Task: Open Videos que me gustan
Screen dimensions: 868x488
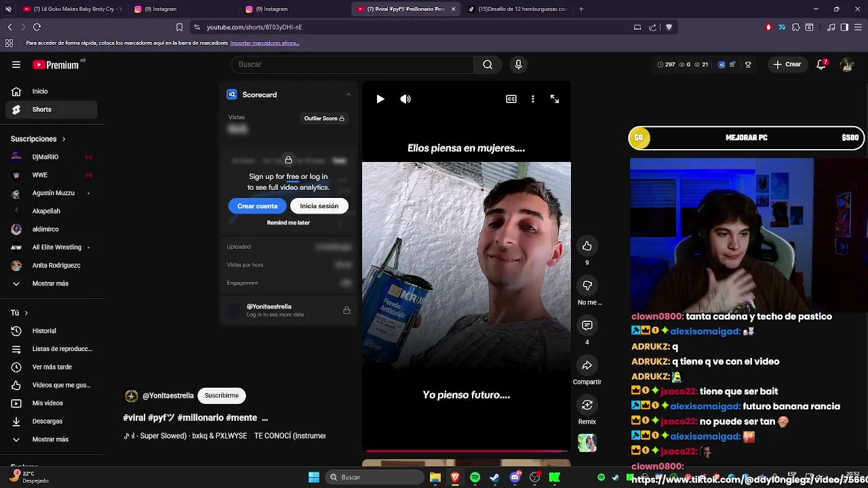Action: click(x=52, y=385)
